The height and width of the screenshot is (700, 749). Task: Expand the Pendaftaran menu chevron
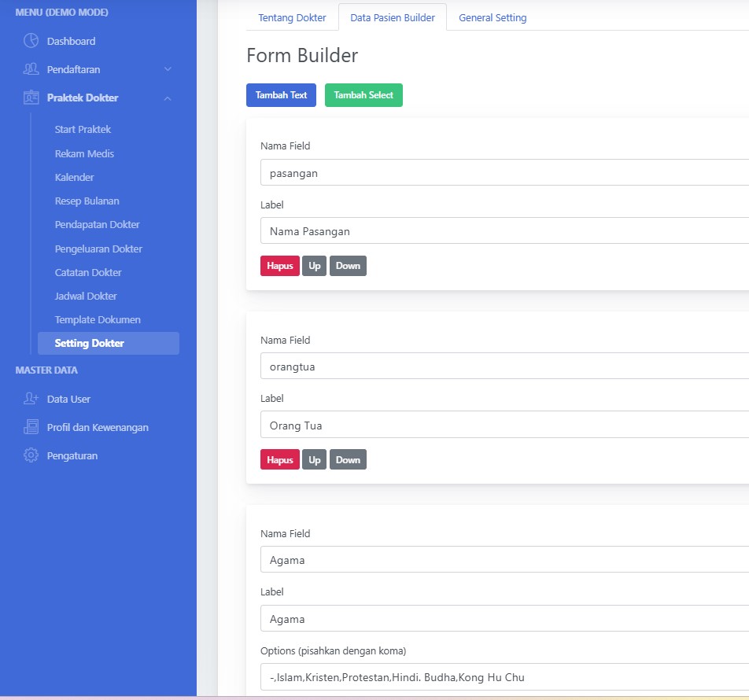point(168,69)
